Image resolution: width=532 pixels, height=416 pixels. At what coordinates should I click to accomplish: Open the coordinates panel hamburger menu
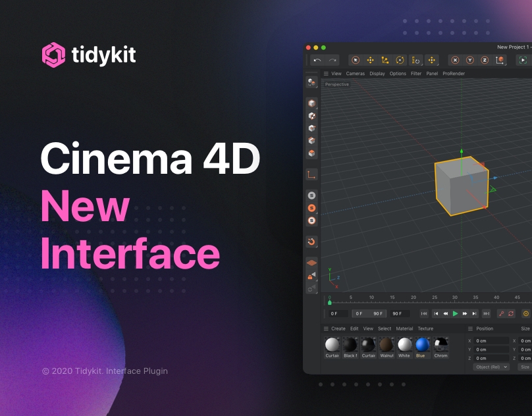click(x=470, y=329)
